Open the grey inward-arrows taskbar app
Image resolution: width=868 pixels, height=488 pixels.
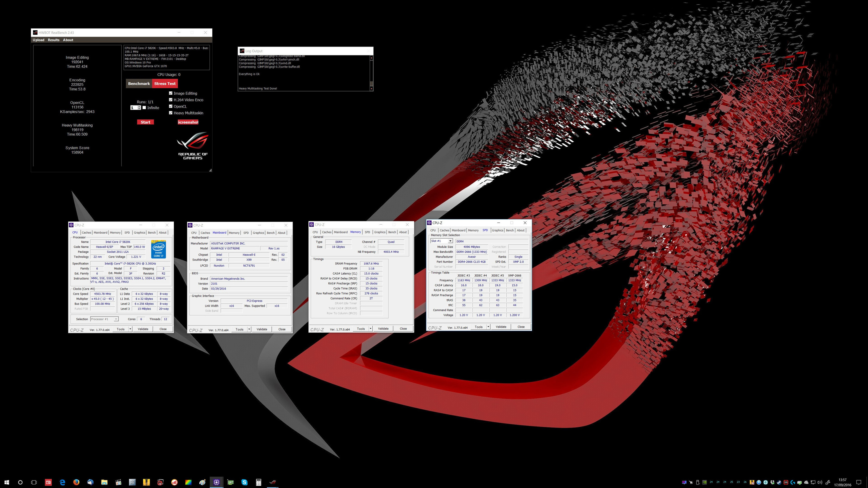[132, 482]
